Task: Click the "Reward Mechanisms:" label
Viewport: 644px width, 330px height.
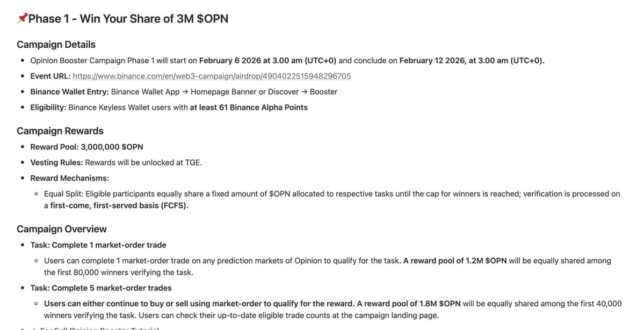Action: pos(69,178)
